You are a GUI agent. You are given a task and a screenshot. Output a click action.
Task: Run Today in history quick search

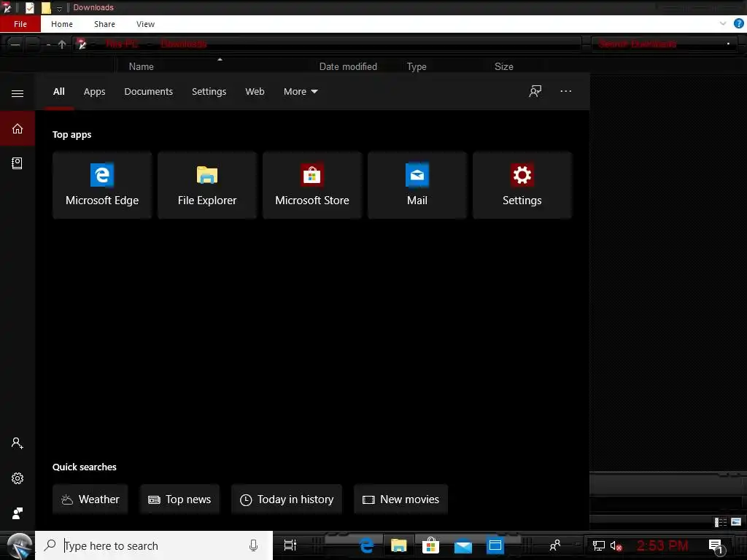286,499
